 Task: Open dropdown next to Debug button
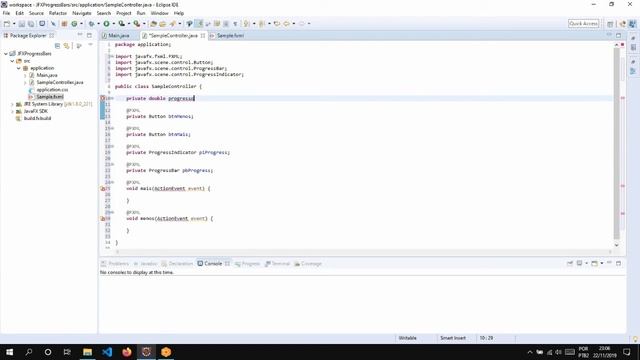click(98, 24)
